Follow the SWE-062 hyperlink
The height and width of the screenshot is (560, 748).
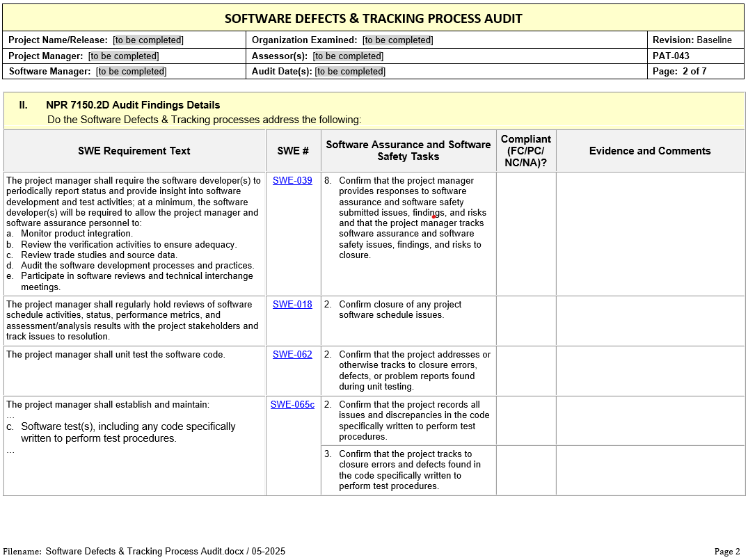coord(292,355)
